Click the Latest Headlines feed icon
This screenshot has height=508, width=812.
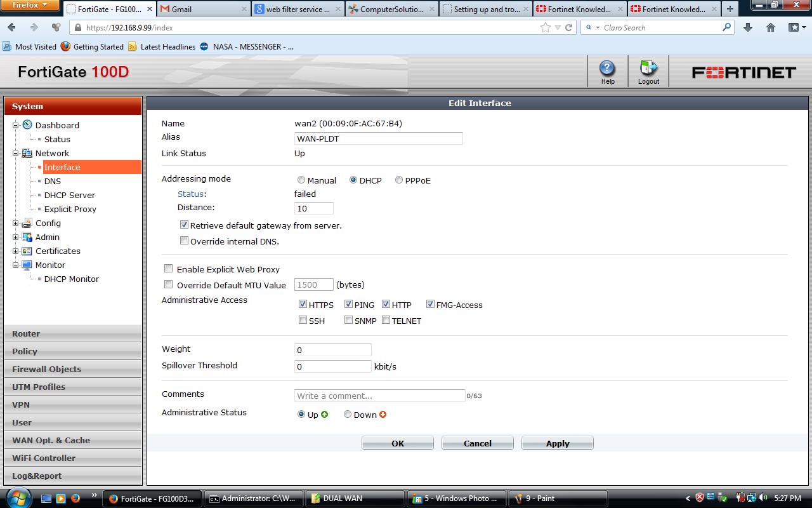(133, 46)
